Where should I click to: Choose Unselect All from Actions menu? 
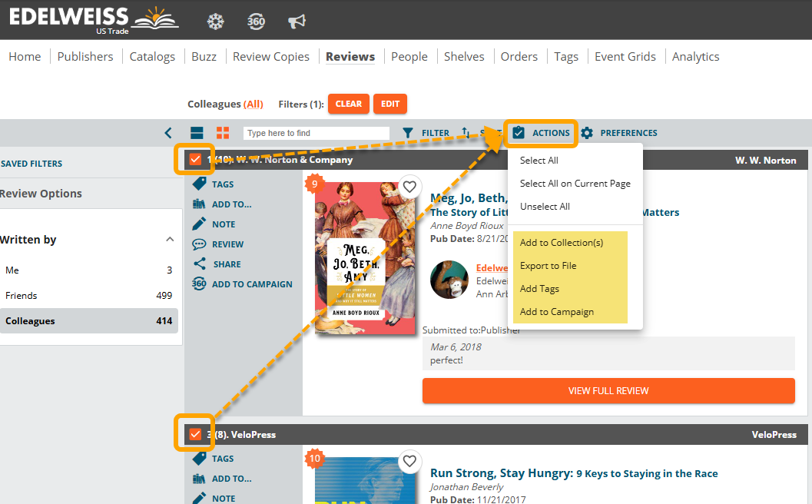click(545, 206)
